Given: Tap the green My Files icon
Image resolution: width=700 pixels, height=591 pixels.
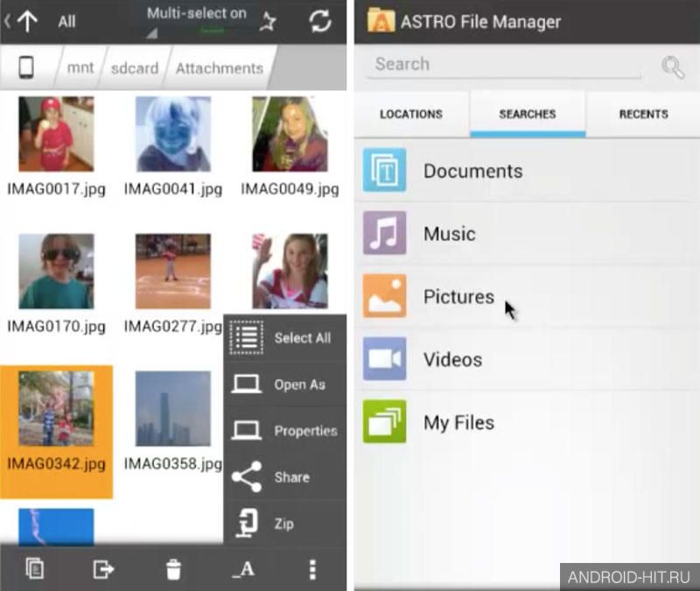Looking at the screenshot, I should tap(384, 422).
